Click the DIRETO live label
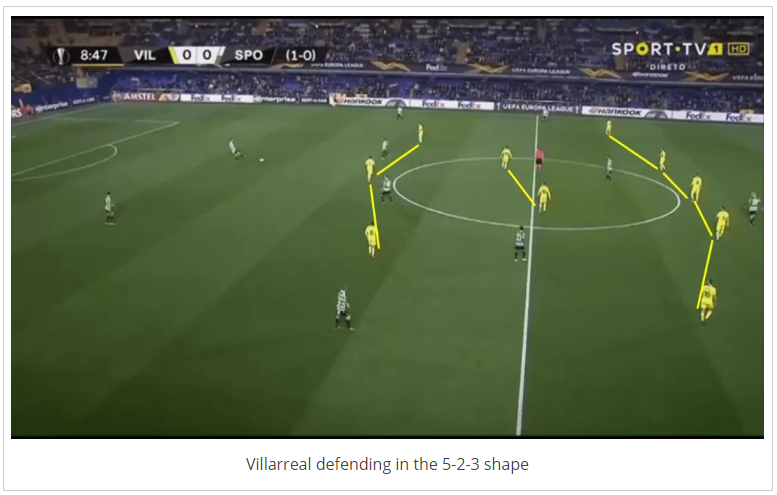The image size is (777, 495). pos(667,66)
